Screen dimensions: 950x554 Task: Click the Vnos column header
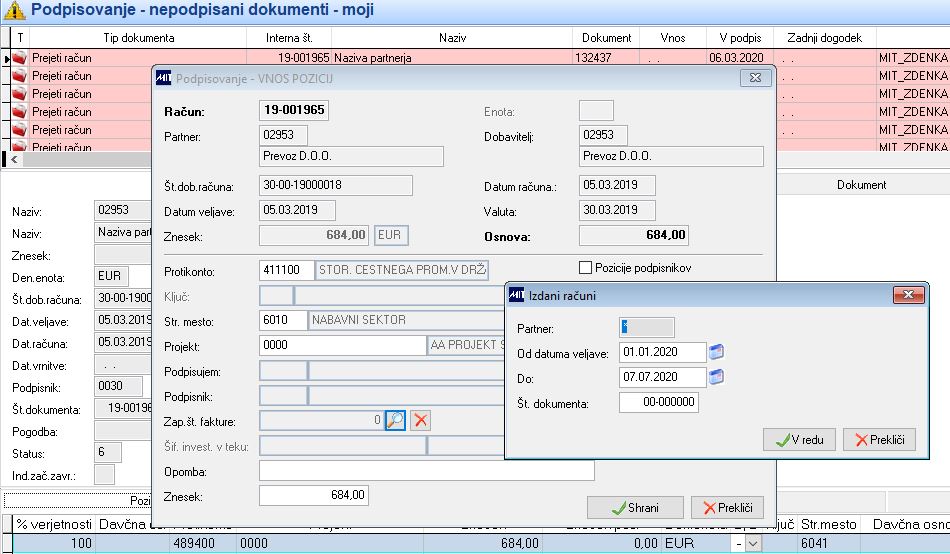673,38
